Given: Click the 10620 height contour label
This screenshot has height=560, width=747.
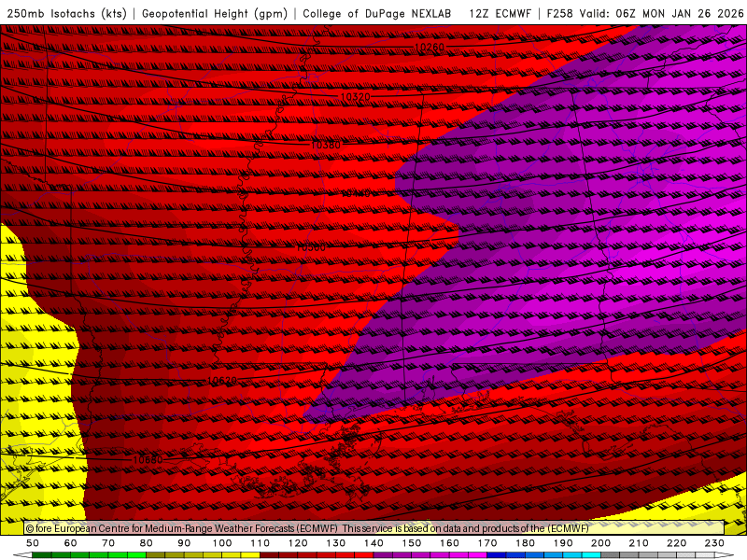Looking at the screenshot, I should [x=222, y=381].
